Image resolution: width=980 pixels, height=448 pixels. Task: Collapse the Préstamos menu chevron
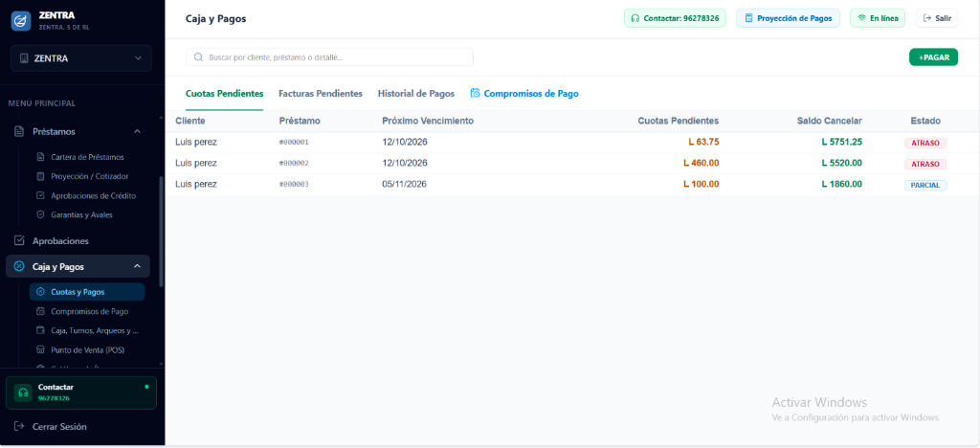tap(138, 132)
